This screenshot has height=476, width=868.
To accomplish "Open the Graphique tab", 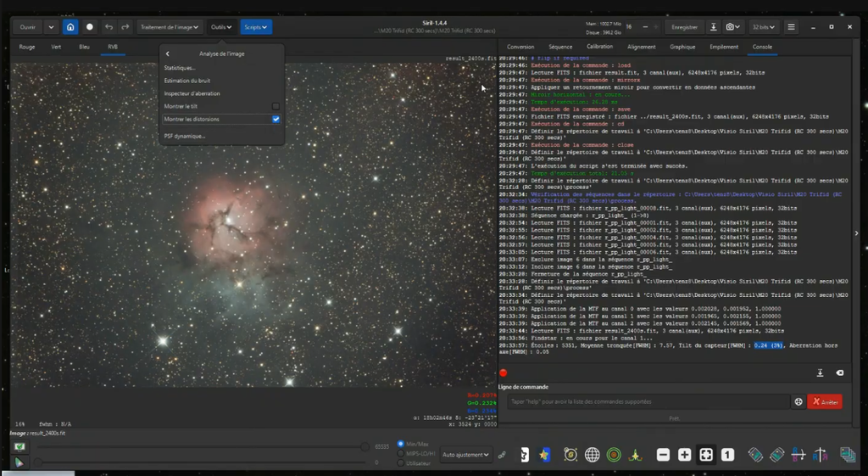I will pos(682,48).
